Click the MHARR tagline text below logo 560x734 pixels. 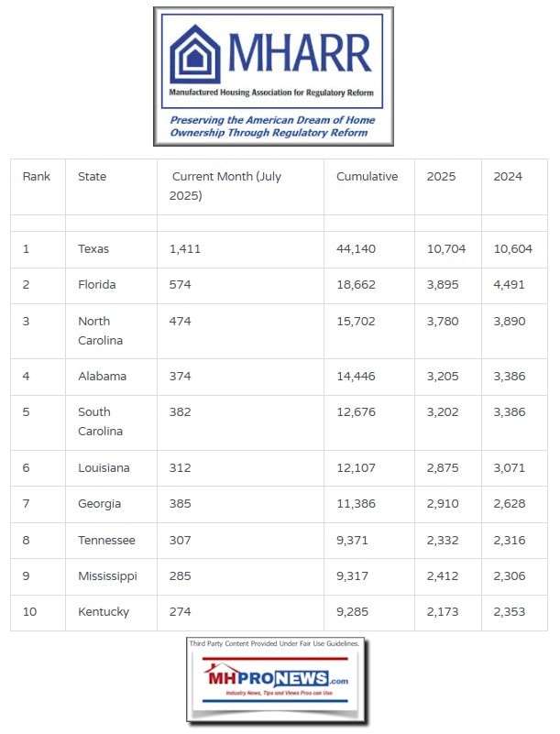point(272,126)
